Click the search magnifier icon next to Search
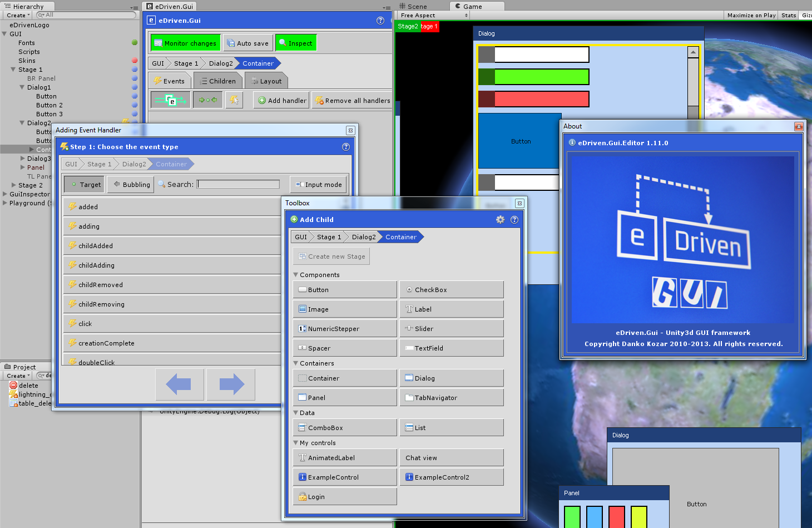812x528 pixels. pos(161,184)
